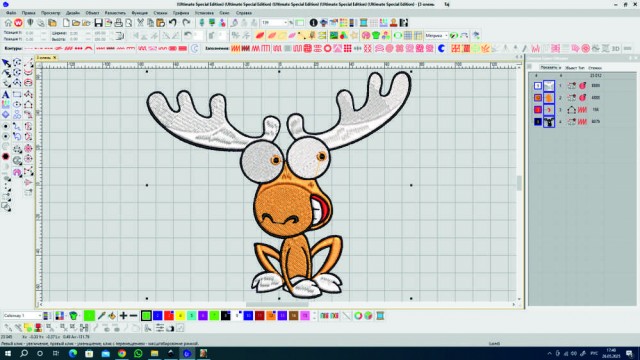Select the arrow selection tool in toolbox
Image resolution: width=640 pixels, height=360 pixels.
(x=6, y=63)
